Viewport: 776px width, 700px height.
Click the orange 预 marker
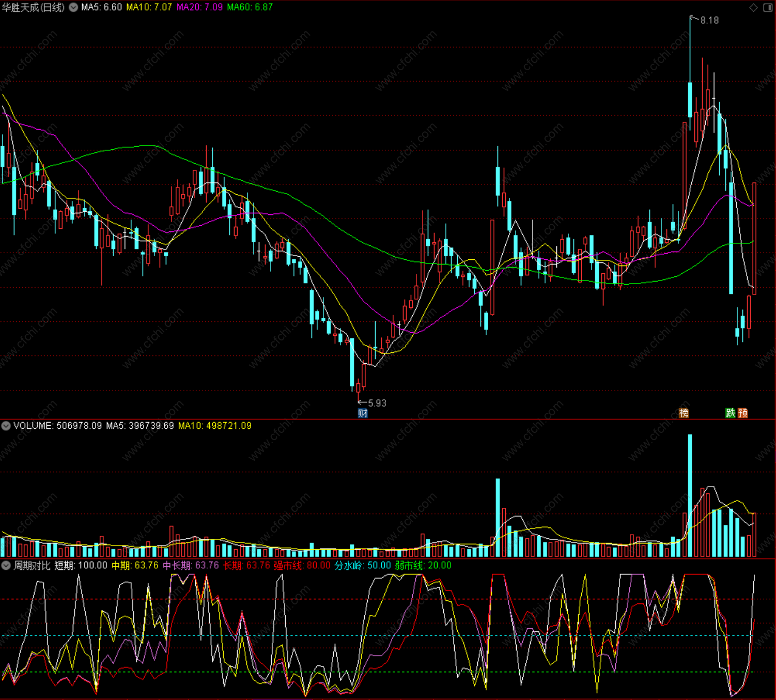[743, 413]
